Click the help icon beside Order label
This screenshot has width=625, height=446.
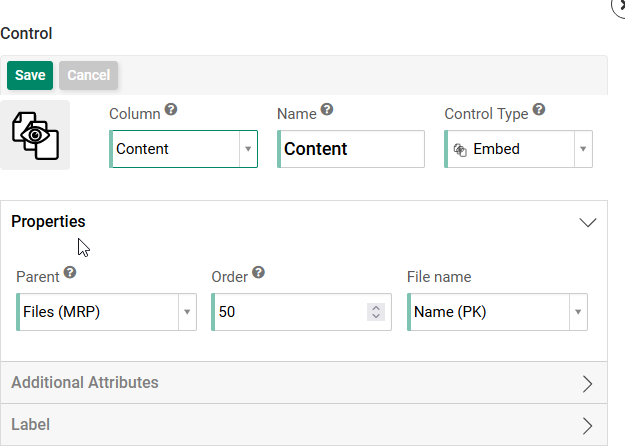(258, 272)
